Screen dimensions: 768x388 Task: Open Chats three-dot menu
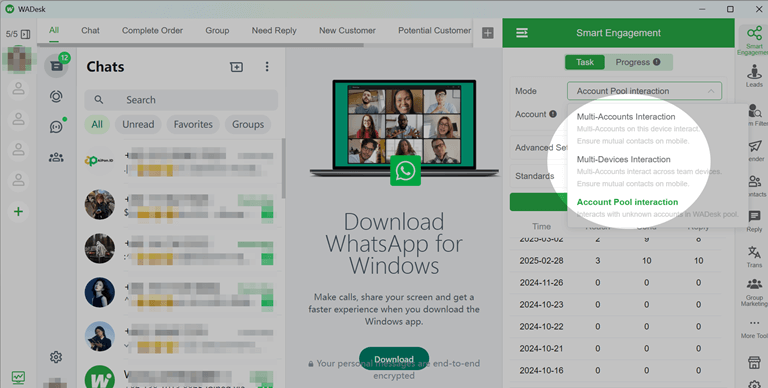[267, 67]
